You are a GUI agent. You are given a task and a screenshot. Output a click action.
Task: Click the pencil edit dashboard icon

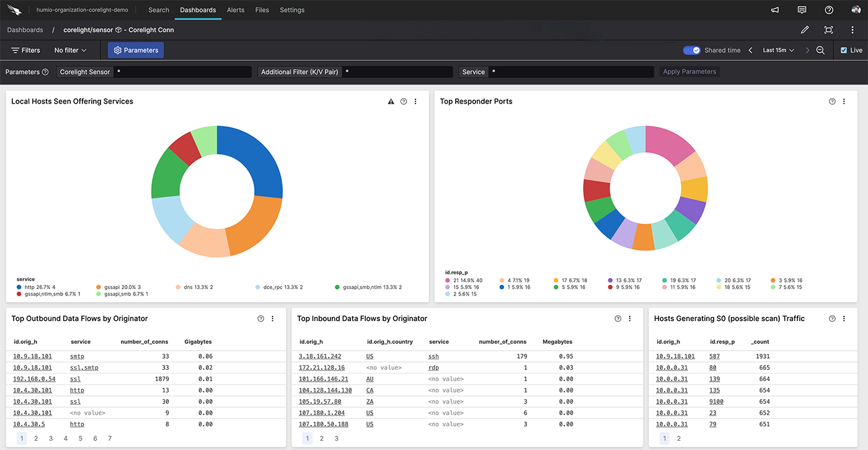pyautogui.click(x=805, y=30)
